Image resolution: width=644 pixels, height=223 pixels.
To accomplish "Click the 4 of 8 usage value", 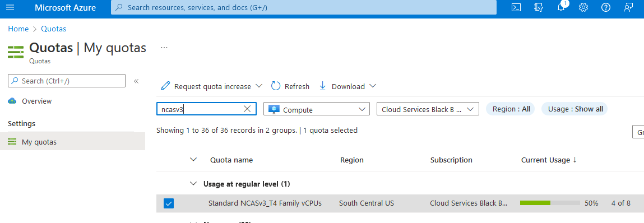I will coord(620,203).
